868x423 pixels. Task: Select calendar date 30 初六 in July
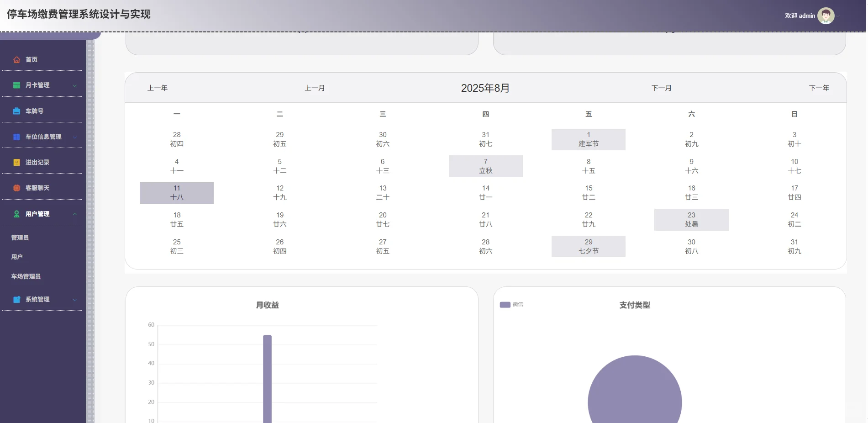tap(383, 139)
